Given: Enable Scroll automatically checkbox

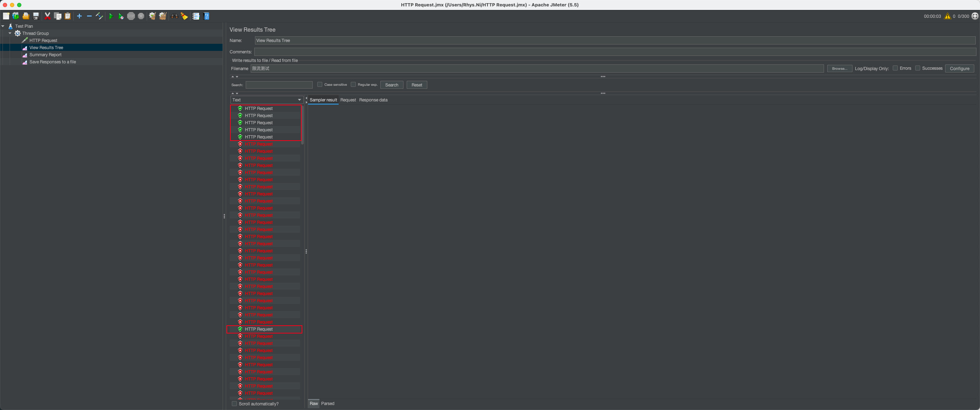Looking at the screenshot, I should tap(234, 404).
